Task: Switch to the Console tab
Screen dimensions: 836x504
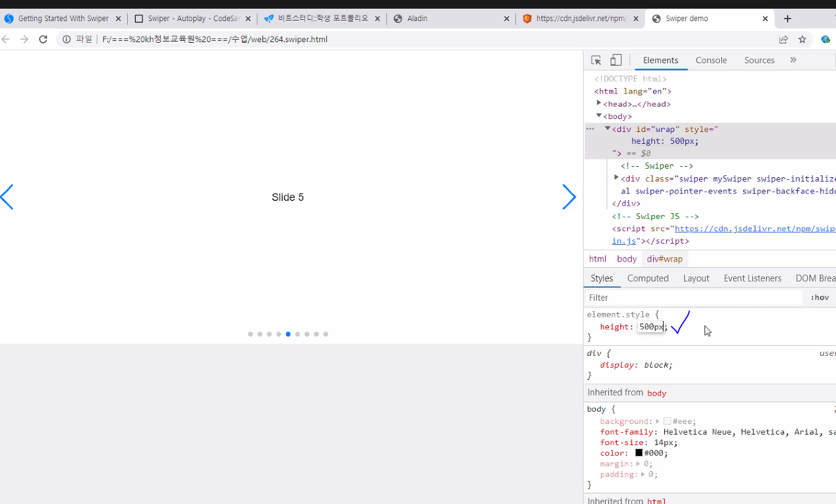Action: [711, 60]
